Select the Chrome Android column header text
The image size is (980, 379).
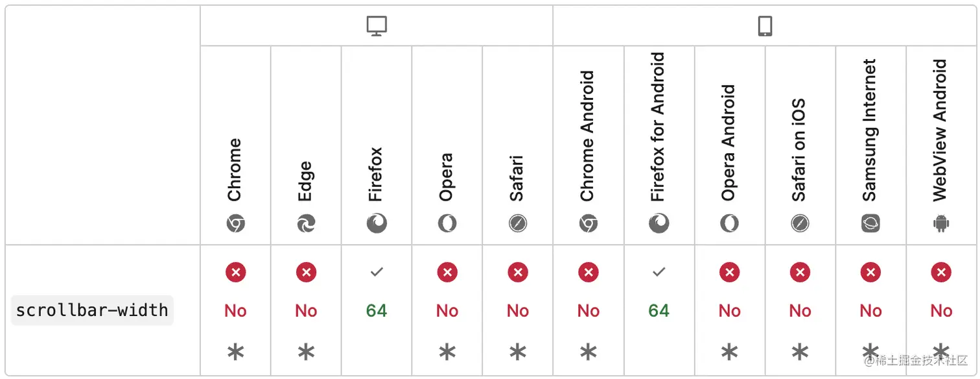point(587,136)
